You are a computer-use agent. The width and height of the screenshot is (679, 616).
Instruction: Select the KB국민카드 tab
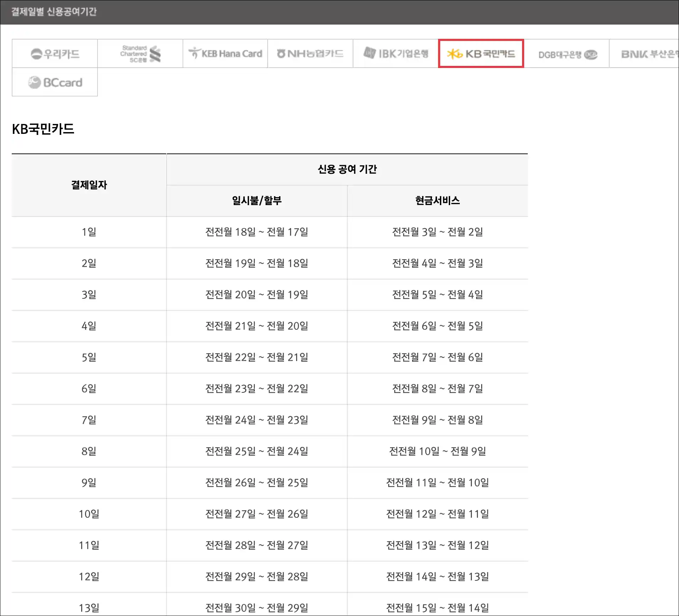click(481, 53)
